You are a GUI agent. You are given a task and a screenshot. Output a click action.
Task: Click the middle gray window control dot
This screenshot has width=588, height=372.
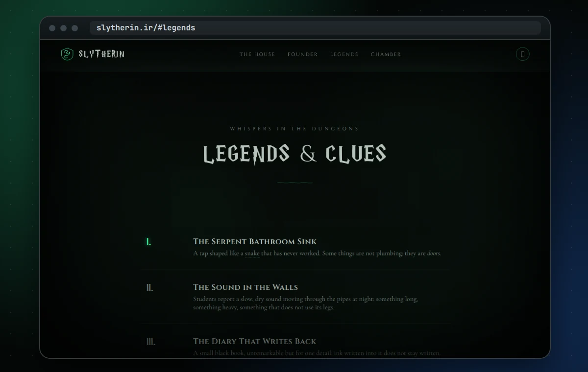pyautogui.click(x=64, y=28)
